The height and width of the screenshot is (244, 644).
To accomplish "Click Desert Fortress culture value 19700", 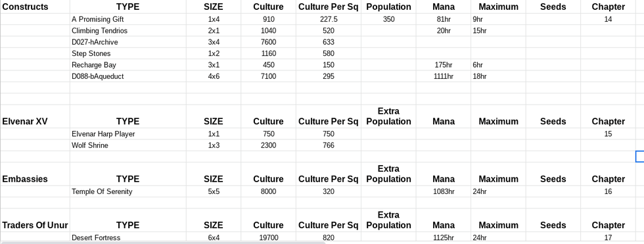I will [x=268, y=237].
